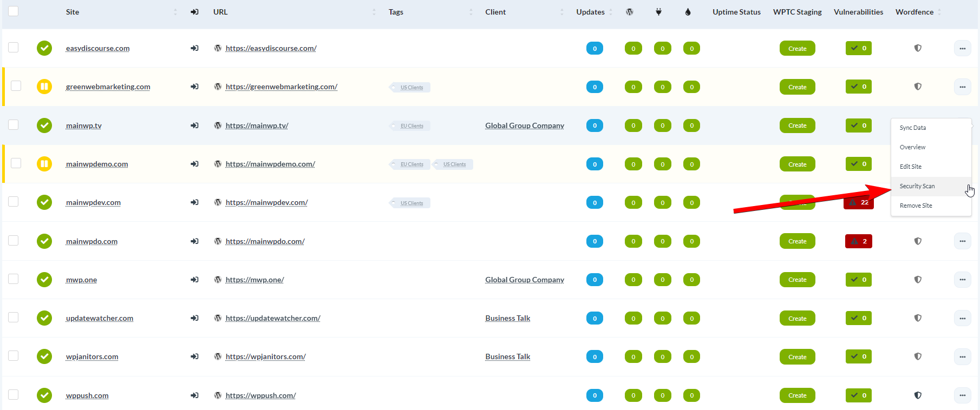This screenshot has height=410, width=980.
Task: Open the https://mainwpdemo.com/ URL link
Action: tap(270, 164)
